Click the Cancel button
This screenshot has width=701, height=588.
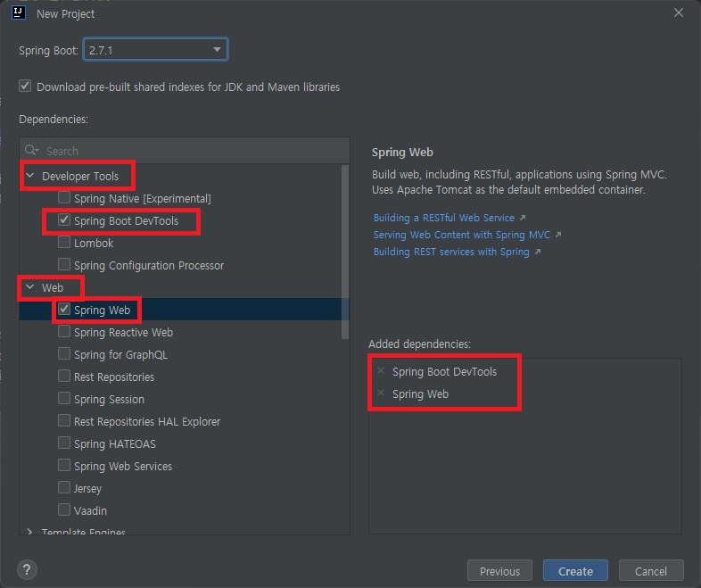click(651, 571)
